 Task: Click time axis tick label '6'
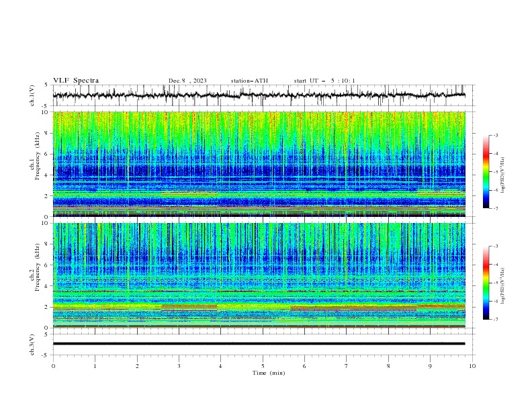click(305, 366)
